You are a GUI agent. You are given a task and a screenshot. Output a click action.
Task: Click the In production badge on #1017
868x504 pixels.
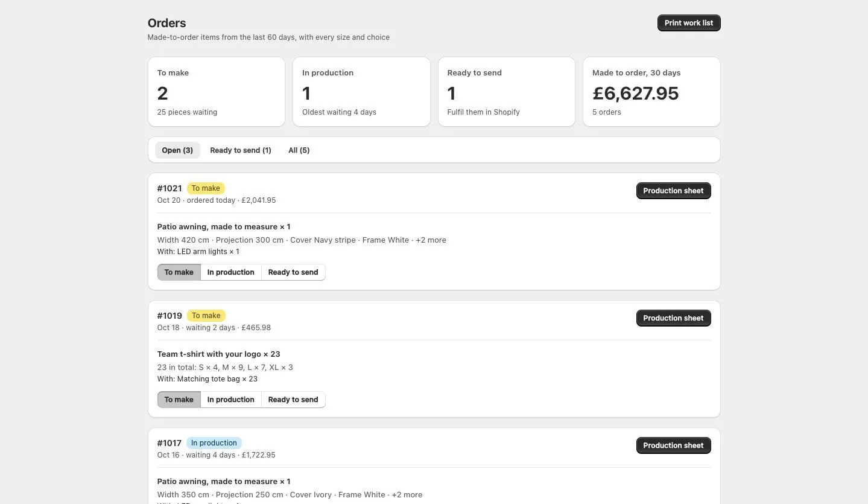[x=214, y=443]
